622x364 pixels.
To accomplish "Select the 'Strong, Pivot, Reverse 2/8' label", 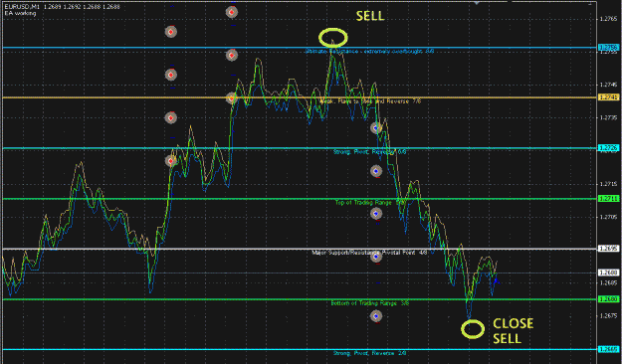I will click(369, 353).
